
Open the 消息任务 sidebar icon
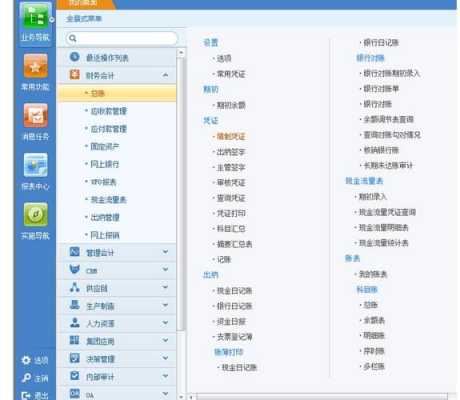35,116
